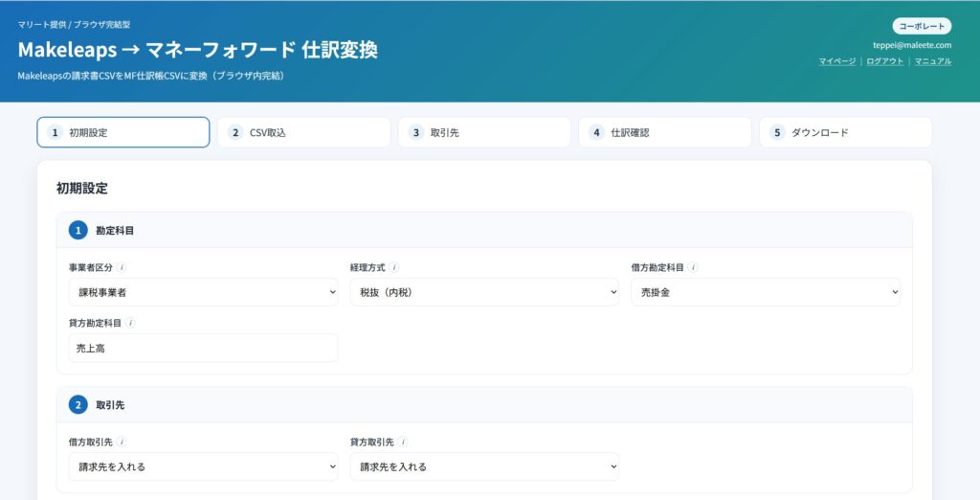Click the 勘定科目 section header
Image resolution: width=980 pixels, height=500 pixels.
484,230
